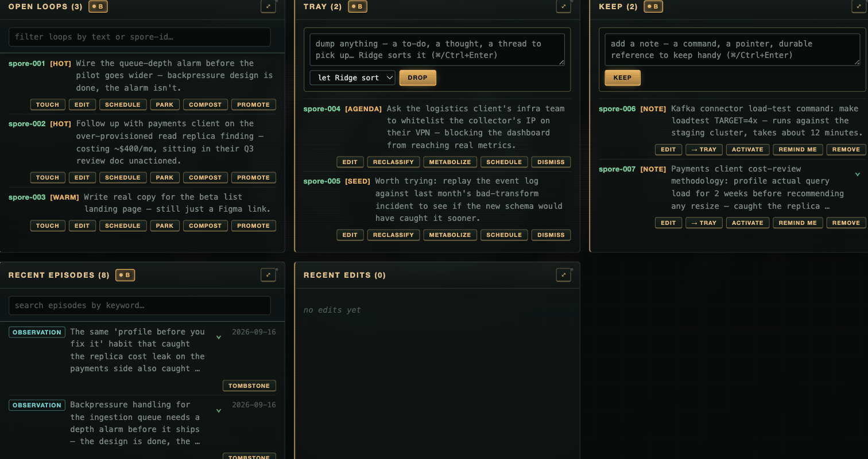Metabolize spore-004
This screenshot has height=459, width=868.
(450, 162)
